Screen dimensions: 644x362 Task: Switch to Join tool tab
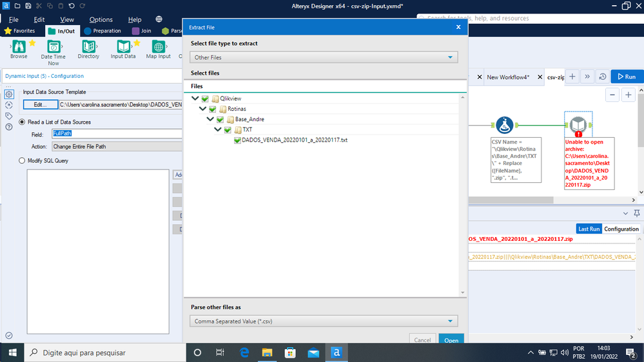tap(142, 31)
